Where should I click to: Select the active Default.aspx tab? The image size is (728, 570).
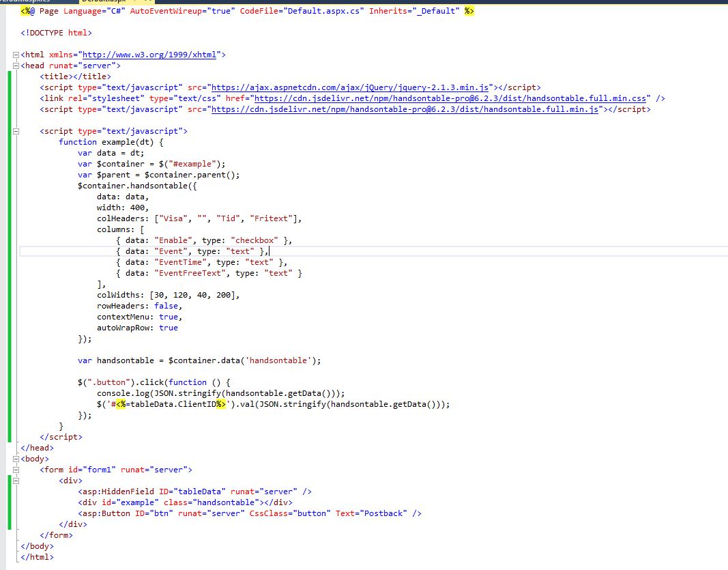pyautogui.click(x=102, y=2)
